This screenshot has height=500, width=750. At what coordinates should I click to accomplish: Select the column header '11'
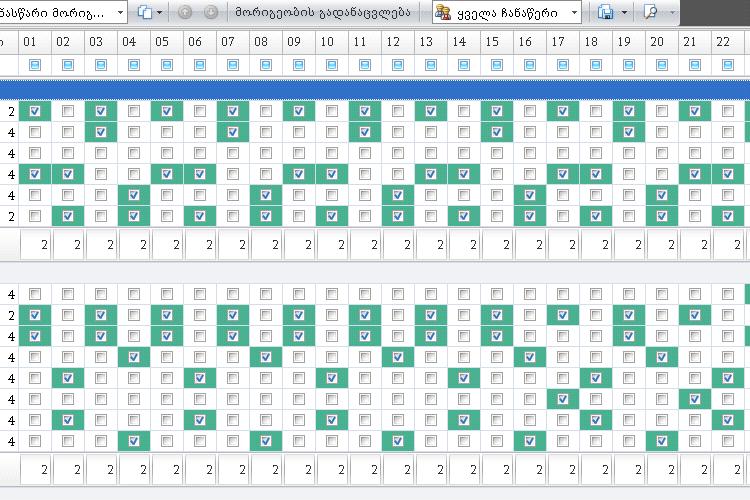[365, 42]
